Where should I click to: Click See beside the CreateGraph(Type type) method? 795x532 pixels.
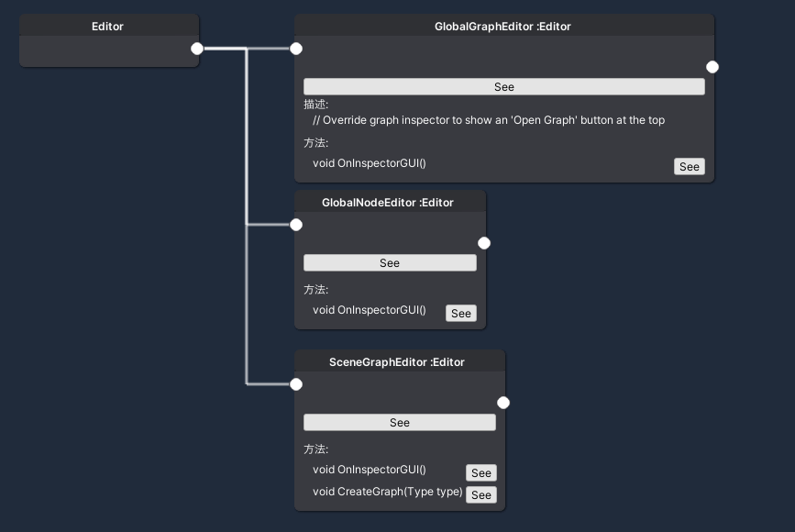pos(481,495)
